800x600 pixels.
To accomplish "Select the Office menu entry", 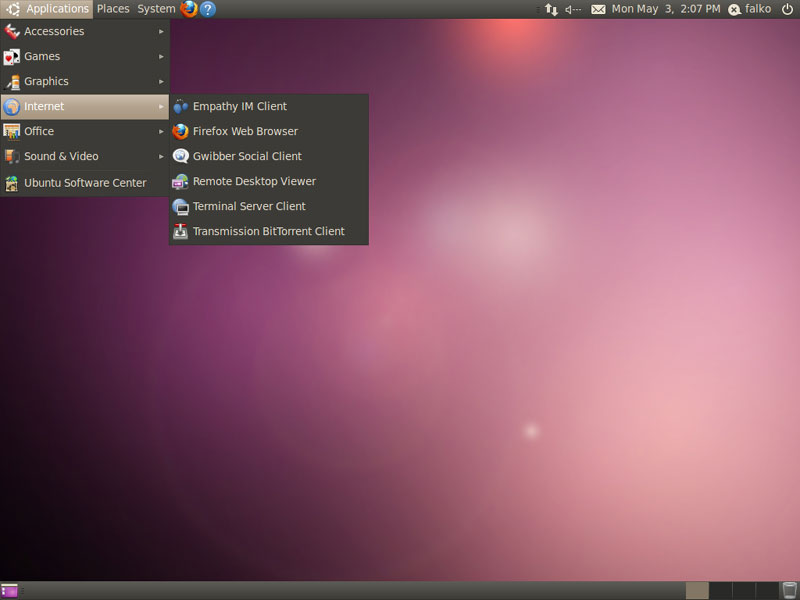I will tap(85, 132).
